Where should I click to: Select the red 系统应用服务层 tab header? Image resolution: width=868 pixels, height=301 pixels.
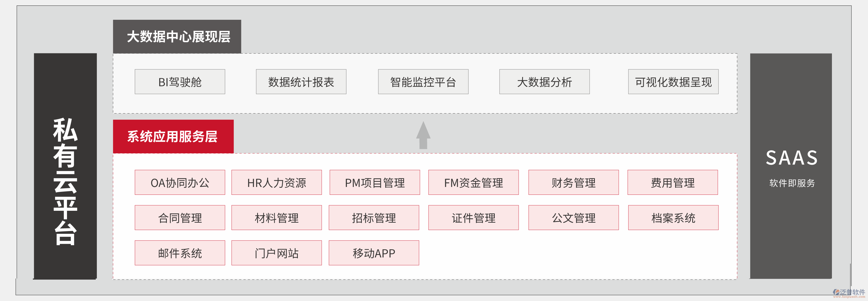click(173, 137)
